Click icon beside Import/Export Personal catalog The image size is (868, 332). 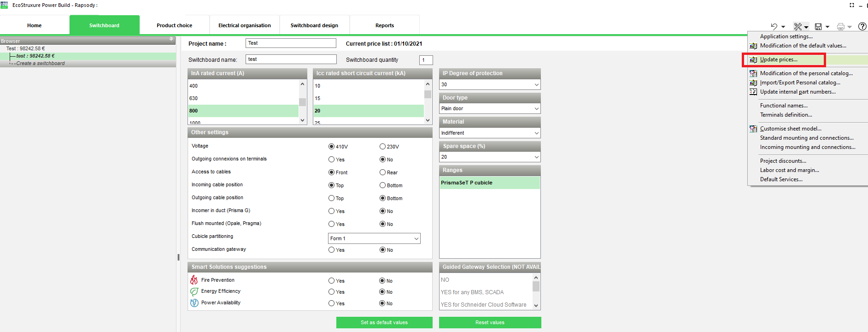(753, 83)
